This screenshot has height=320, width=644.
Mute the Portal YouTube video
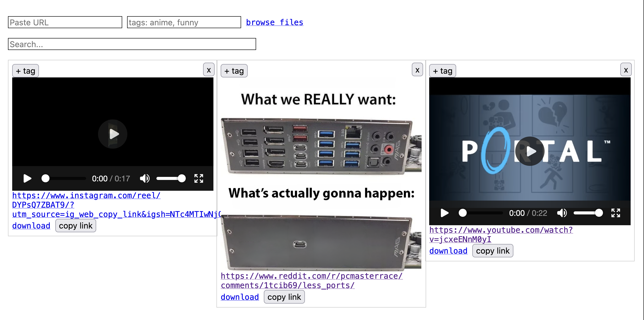click(x=562, y=213)
